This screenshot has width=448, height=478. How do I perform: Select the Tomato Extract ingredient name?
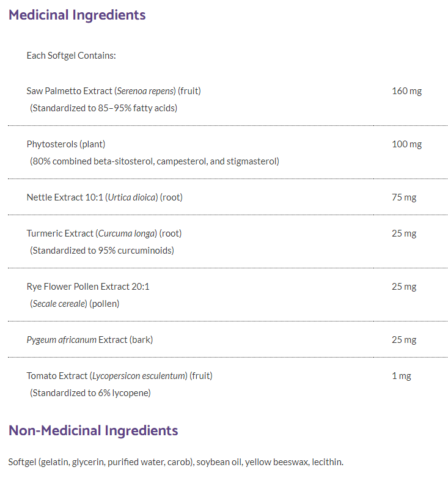tap(119, 376)
